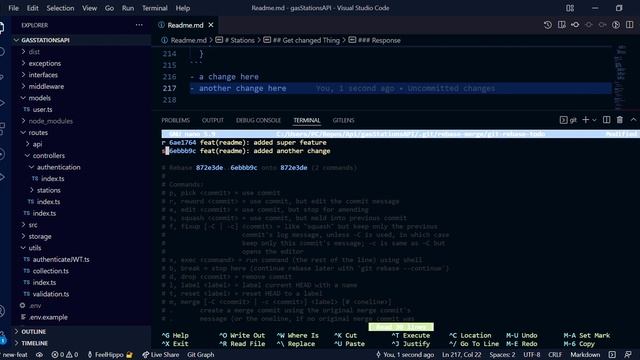Viewport: 640px width, 360px height.
Task: Collapse GASSTATIONSAPI root folder
Action: pyautogui.click(x=45, y=40)
